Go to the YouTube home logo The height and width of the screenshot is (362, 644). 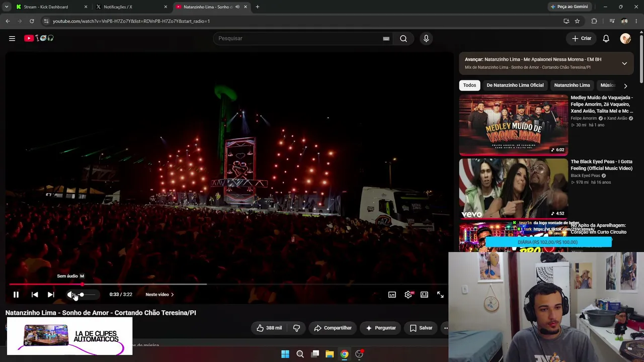tap(39, 38)
